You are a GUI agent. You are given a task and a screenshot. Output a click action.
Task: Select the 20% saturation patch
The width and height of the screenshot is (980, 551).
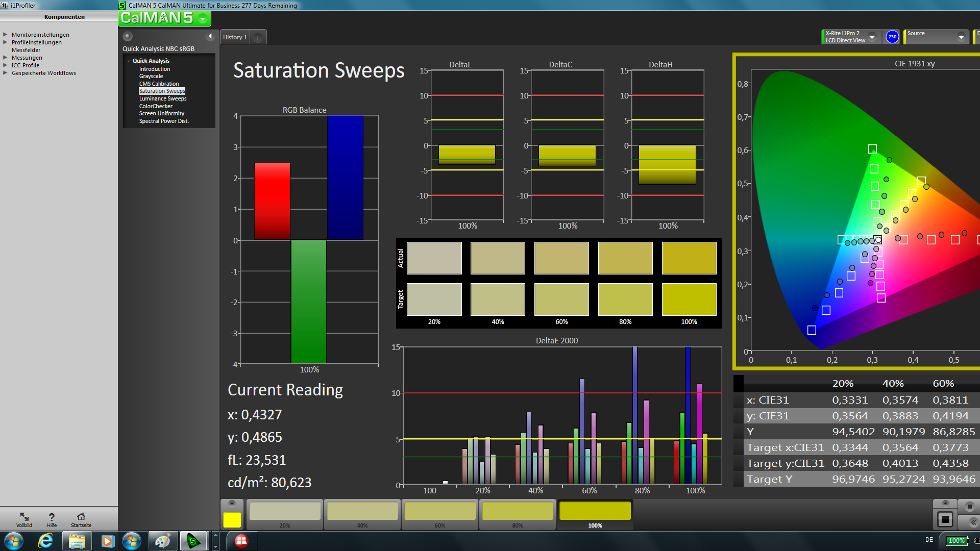click(285, 514)
